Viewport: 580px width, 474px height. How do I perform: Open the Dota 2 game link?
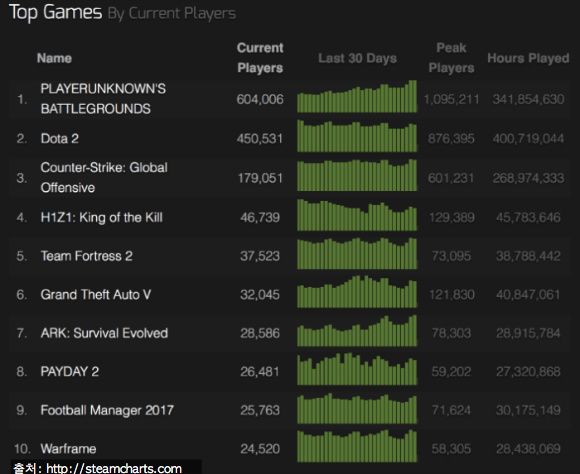60,139
